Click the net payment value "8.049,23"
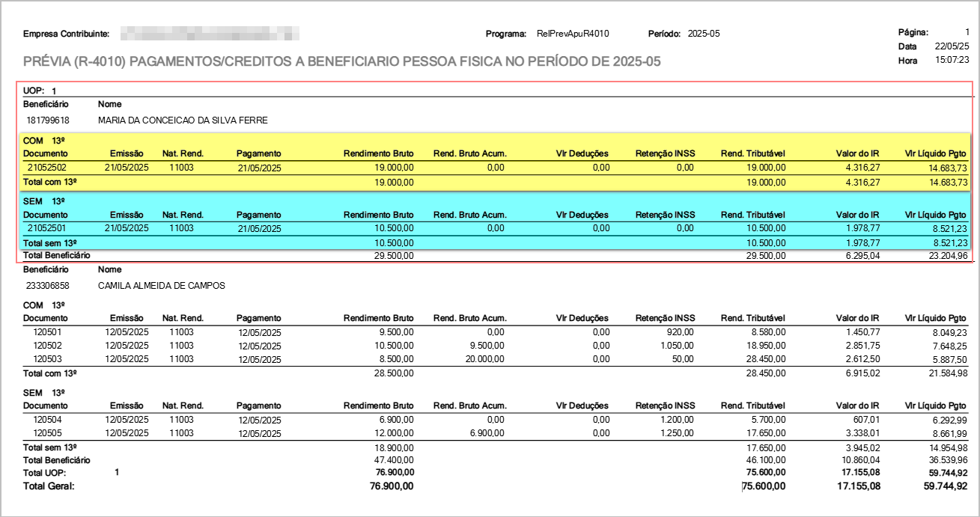 [x=949, y=332]
